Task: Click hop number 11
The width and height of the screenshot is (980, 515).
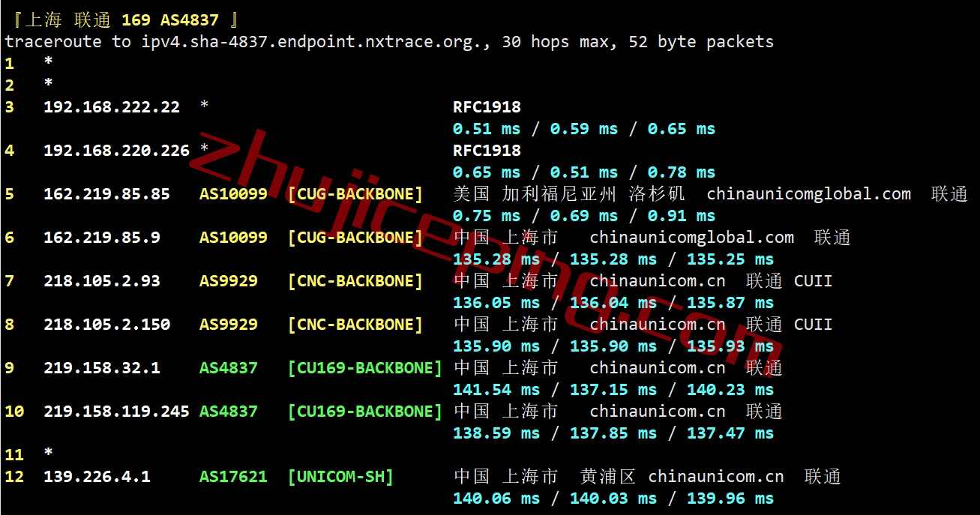Action: 14,455
